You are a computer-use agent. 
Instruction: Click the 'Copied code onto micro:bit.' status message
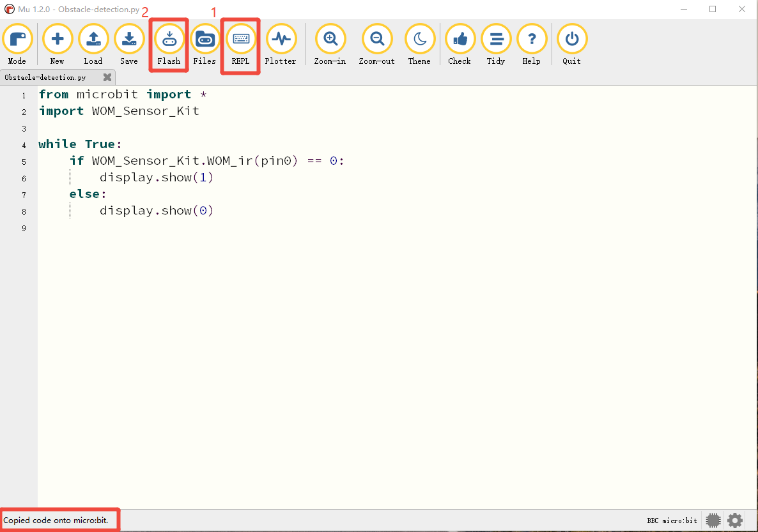coord(56,521)
